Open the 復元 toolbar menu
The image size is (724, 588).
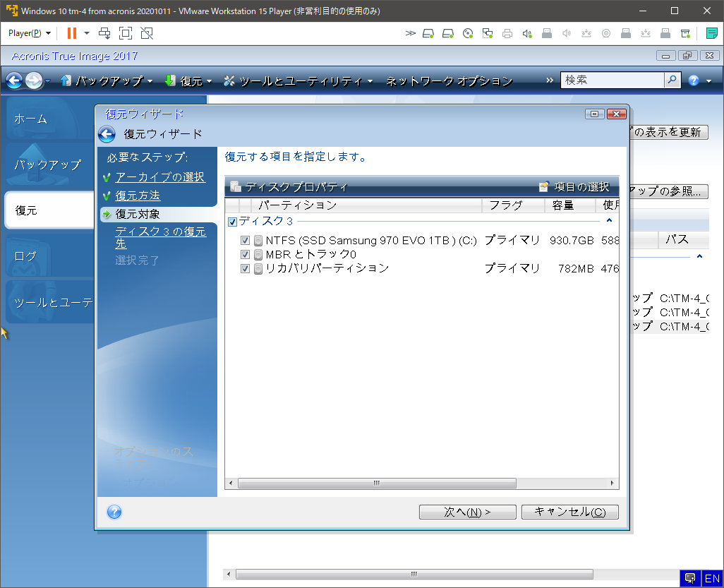pyautogui.click(x=188, y=81)
